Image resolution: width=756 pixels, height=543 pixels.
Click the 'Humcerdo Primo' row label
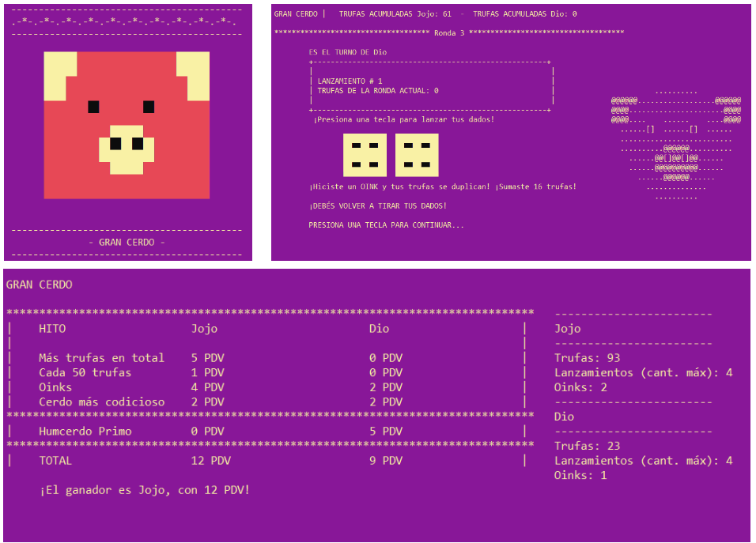pyautogui.click(x=85, y=432)
